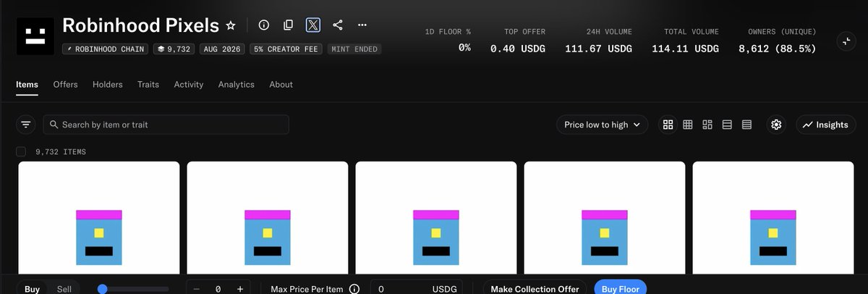Open the more options ellipsis menu

(x=362, y=25)
